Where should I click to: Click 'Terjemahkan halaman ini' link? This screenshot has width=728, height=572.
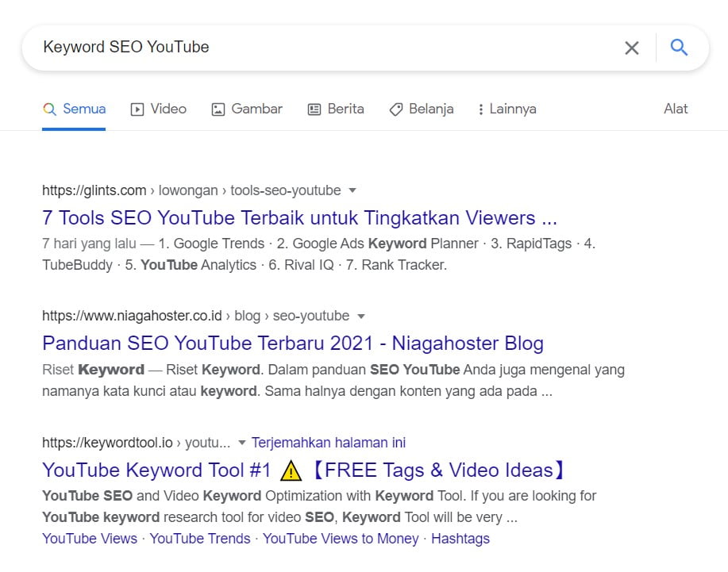point(329,443)
